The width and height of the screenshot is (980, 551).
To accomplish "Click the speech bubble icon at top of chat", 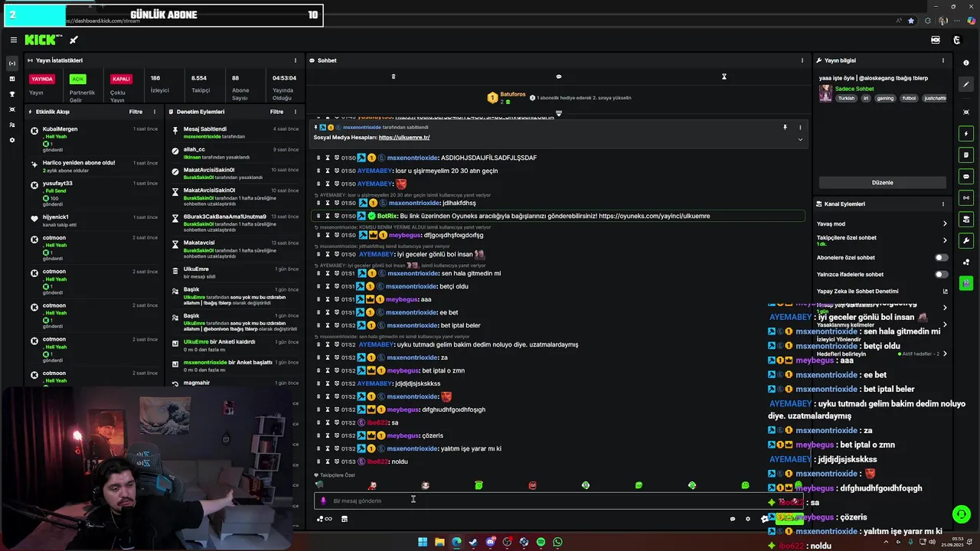I will (559, 77).
